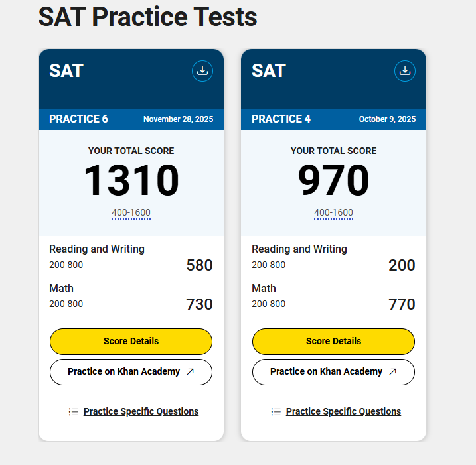476x465 pixels.
Task: Open Practice Specific Questions for Practice 4
Action: 343,411
